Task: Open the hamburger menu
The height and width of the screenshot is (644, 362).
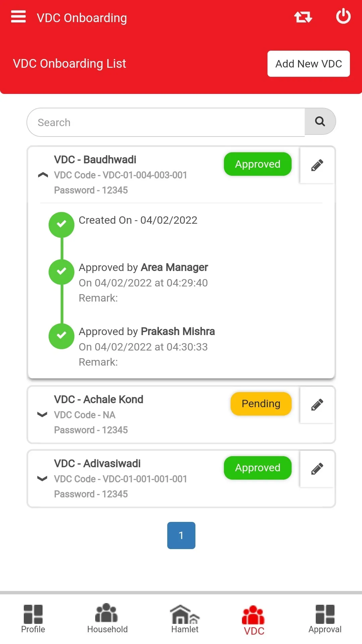Action: tap(18, 16)
